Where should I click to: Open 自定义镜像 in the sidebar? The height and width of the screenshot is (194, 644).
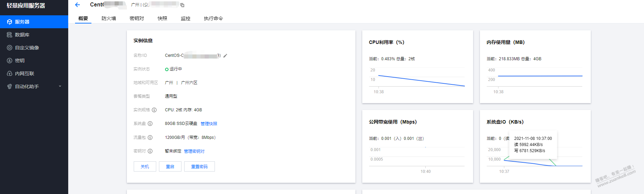point(27,48)
